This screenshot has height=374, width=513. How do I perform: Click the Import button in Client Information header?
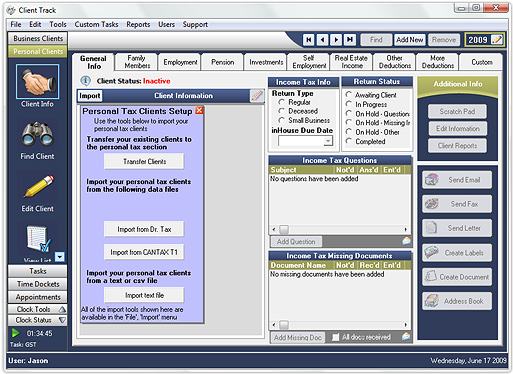[89, 96]
